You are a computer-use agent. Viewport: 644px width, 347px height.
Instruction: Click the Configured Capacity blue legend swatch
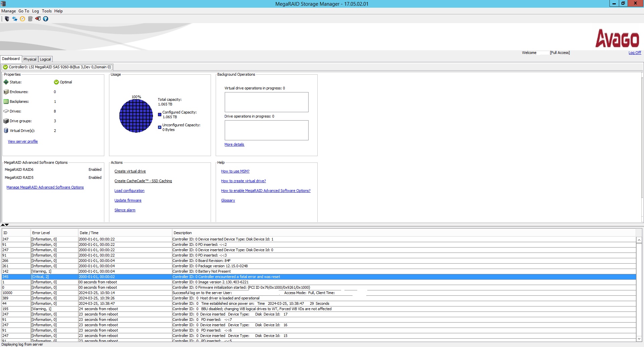tap(160, 115)
